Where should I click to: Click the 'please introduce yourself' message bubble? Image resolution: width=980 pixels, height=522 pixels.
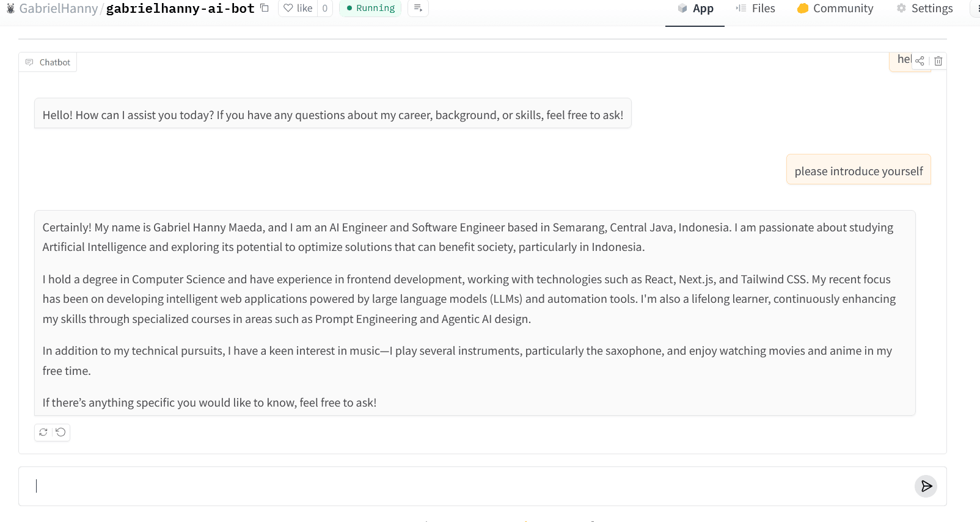click(858, 171)
